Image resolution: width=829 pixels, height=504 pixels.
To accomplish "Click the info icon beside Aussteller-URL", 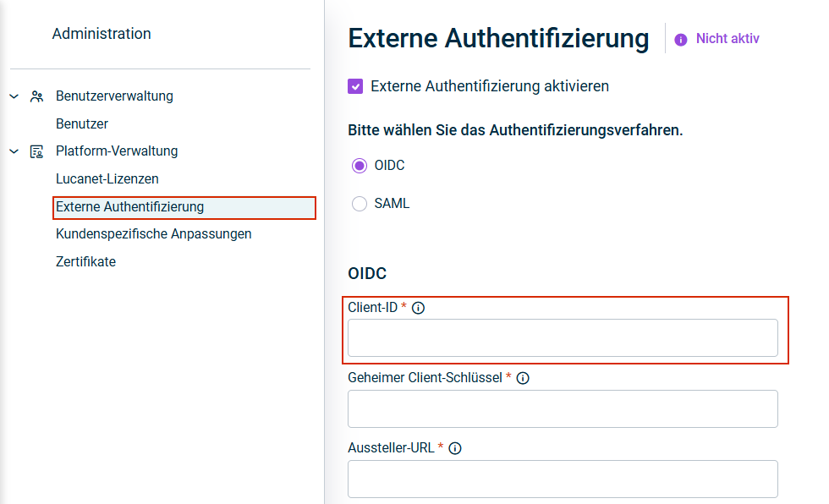I will [455, 448].
